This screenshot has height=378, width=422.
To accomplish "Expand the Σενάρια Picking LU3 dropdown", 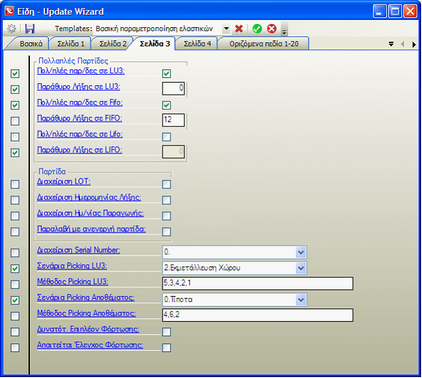I will (x=301, y=268).
